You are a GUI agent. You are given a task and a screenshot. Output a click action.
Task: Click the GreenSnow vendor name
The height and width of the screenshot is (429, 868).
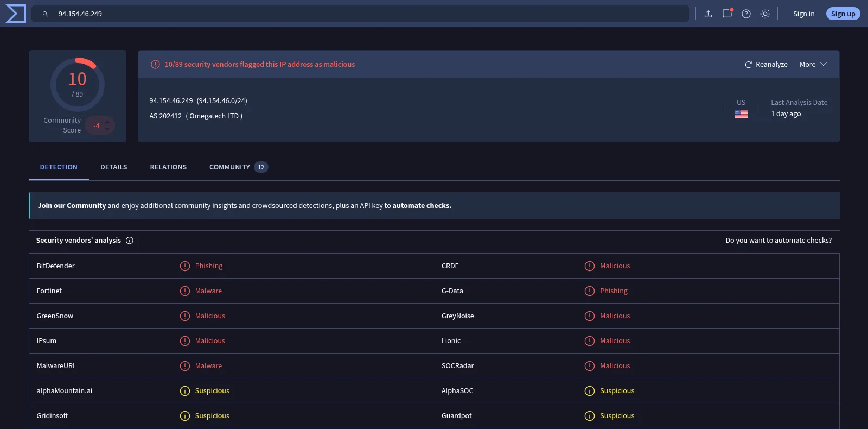click(55, 316)
